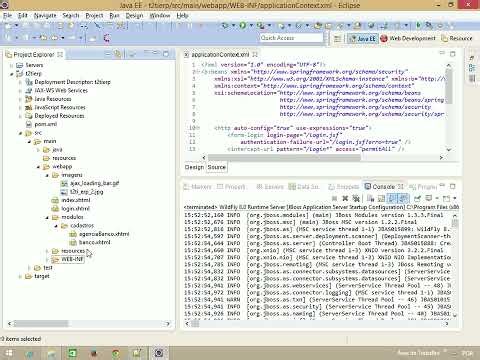Open the Design menu

pos(134,15)
